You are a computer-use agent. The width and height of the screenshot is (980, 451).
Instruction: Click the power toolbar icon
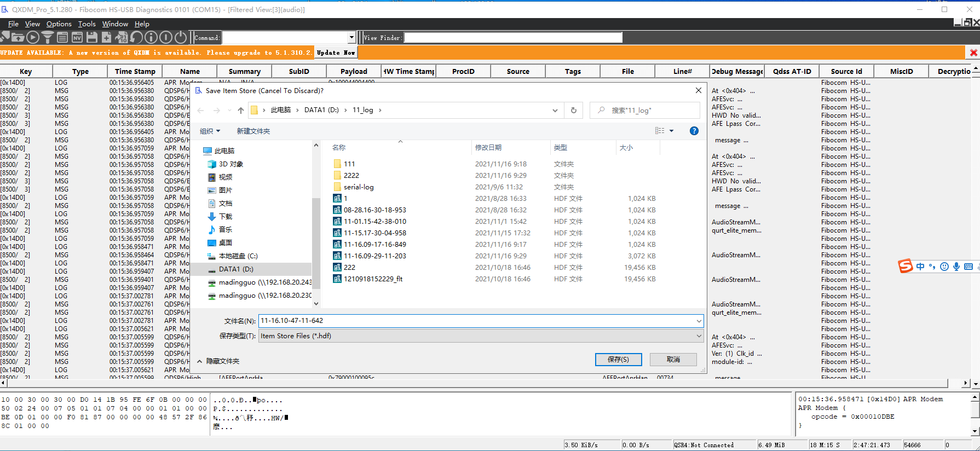[181, 37]
